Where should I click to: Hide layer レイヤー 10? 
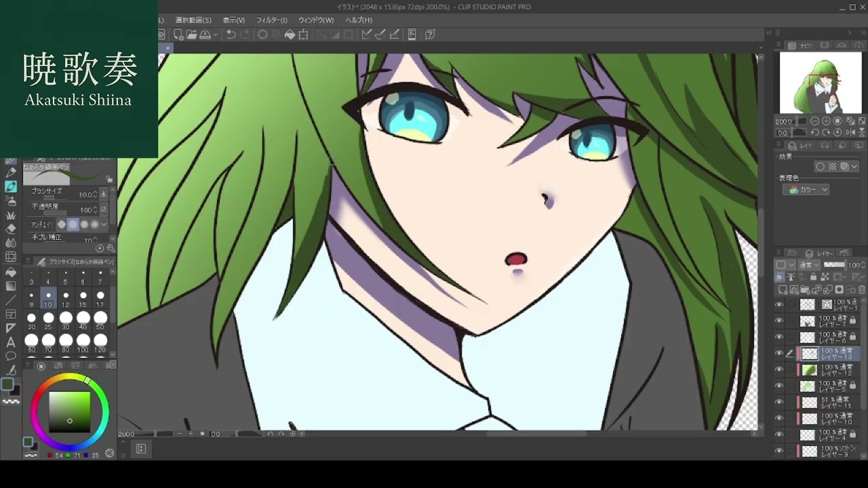(779, 418)
